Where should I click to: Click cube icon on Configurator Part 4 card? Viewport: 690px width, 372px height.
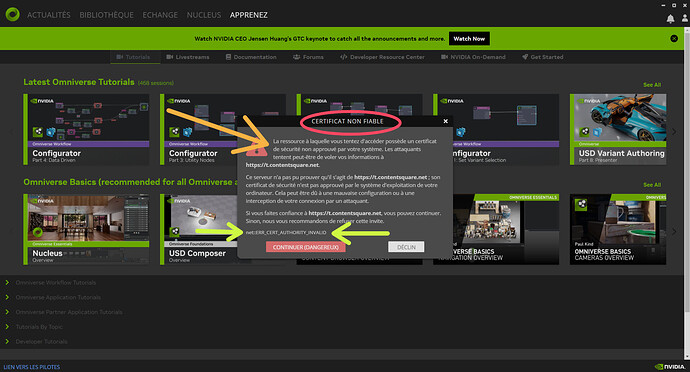pyautogui.click(x=51, y=131)
